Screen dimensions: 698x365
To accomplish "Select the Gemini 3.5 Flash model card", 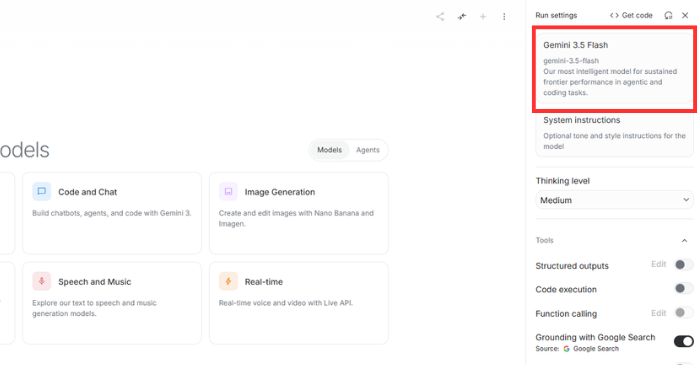I will click(x=614, y=69).
